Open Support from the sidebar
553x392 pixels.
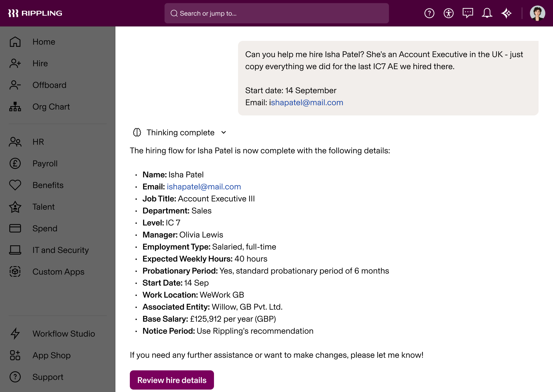click(x=48, y=377)
